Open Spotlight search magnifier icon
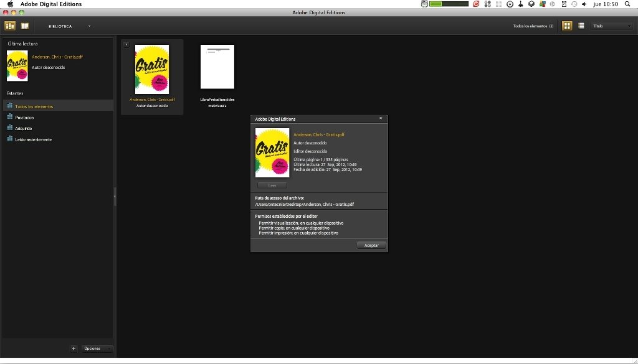 tap(628, 4)
